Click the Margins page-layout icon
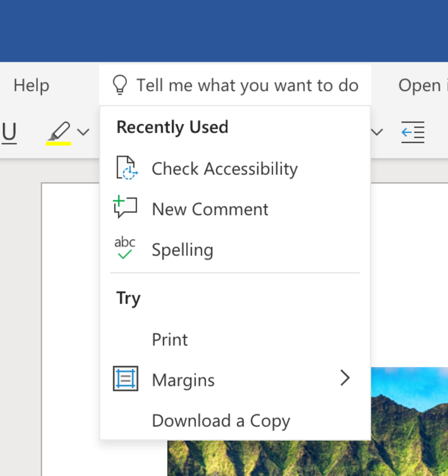 pos(125,378)
